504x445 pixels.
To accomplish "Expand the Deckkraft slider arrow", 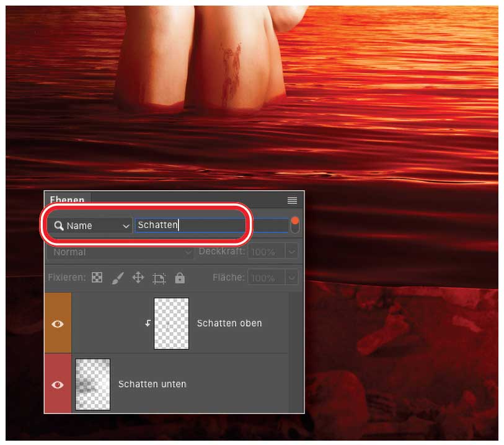I will [291, 252].
